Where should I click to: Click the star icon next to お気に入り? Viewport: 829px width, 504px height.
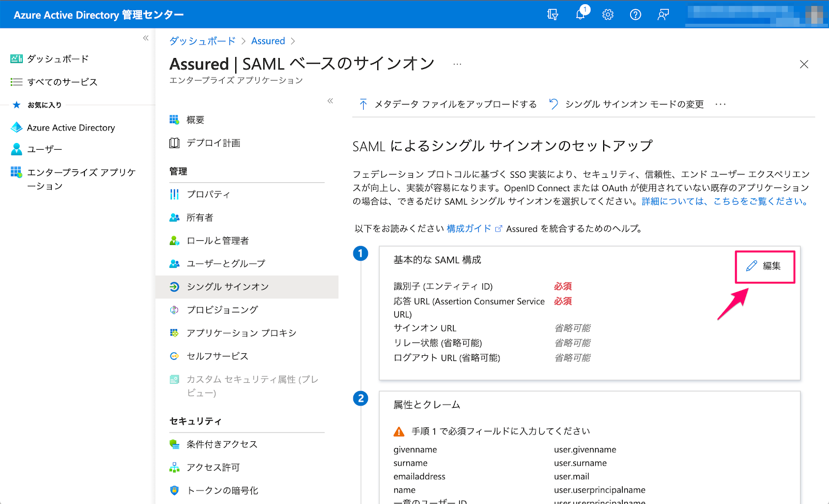click(x=17, y=105)
